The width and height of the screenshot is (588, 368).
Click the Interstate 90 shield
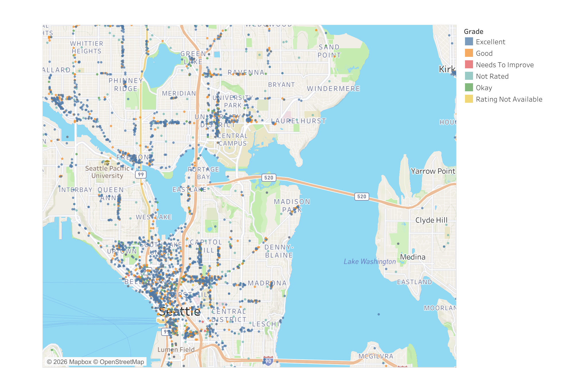[x=268, y=361]
